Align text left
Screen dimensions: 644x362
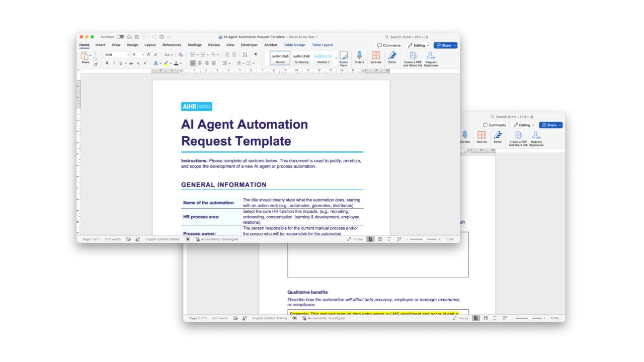[193, 63]
